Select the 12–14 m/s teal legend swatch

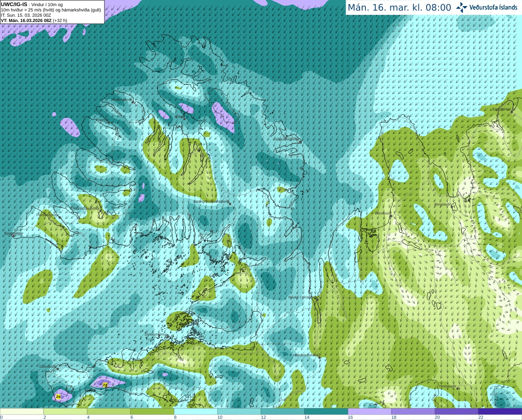283,411
